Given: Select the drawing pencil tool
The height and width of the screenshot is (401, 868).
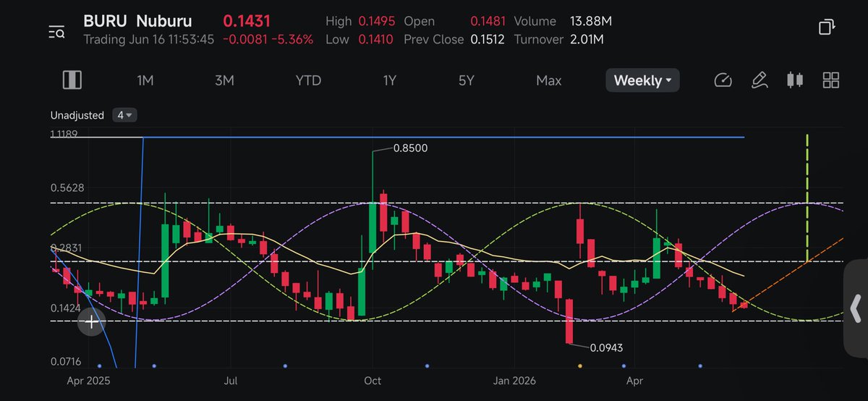Looking at the screenshot, I should 759,80.
